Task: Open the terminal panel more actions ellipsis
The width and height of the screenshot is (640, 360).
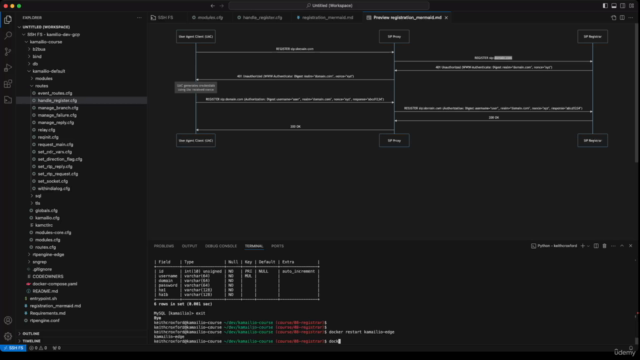Action: tap(613, 246)
